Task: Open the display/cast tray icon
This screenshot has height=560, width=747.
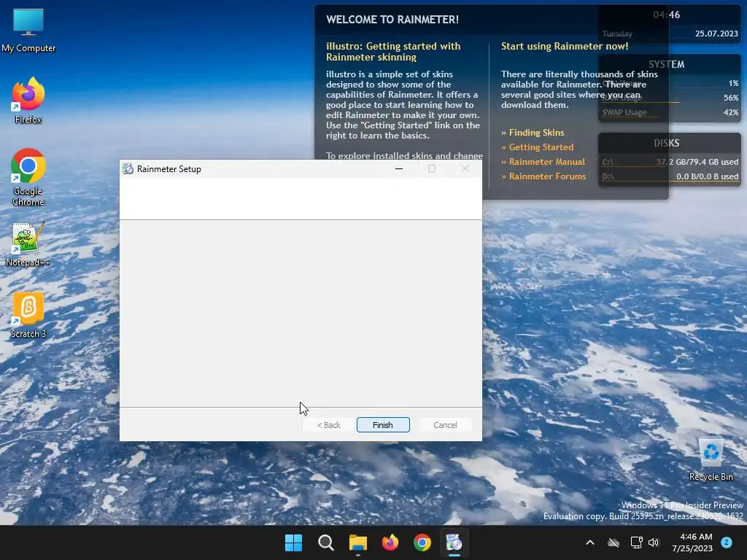Action: point(636,542)
